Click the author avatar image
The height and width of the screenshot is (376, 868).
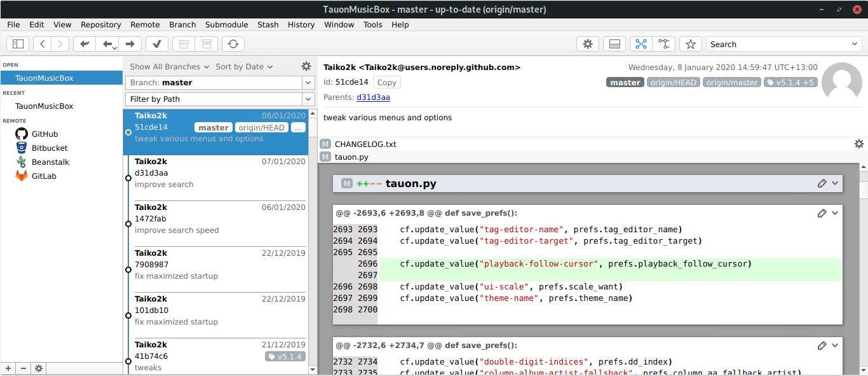coord(842,82)
